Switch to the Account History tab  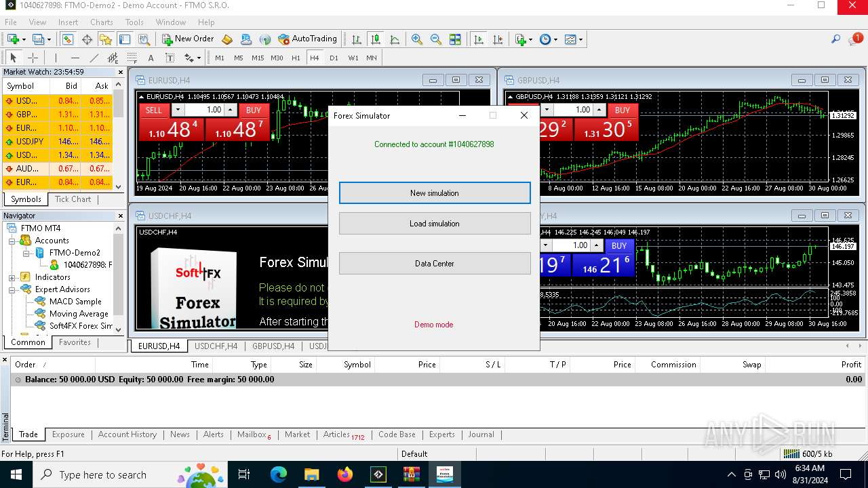coord(127,434)
